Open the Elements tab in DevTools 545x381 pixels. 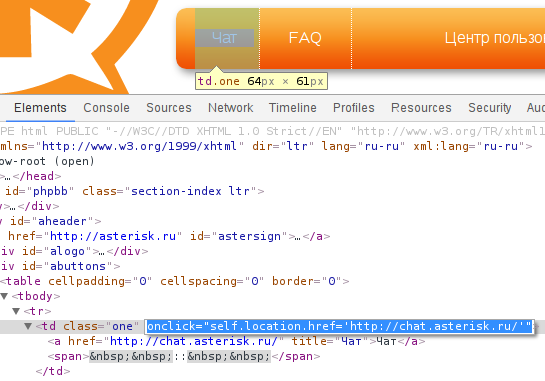[x=40, y=108]
